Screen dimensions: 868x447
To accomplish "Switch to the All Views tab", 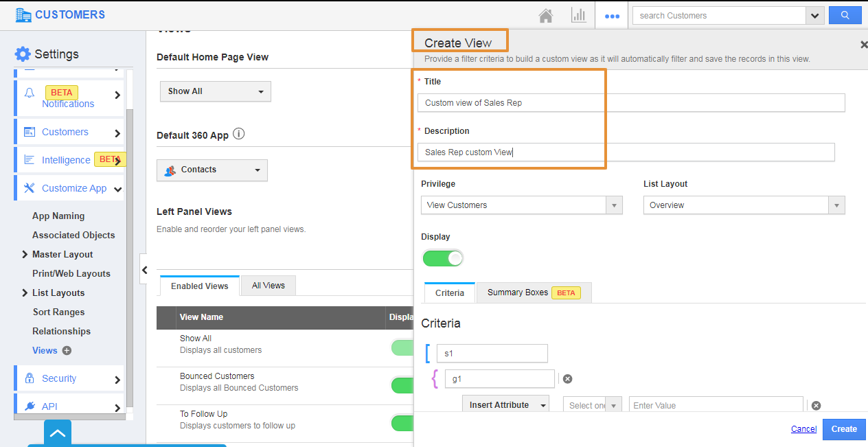I will pos(268,286).
